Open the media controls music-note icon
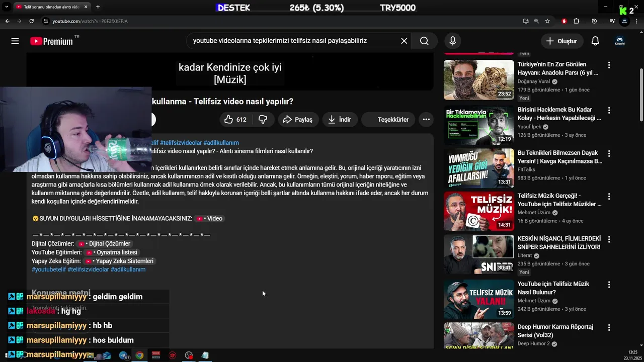 612,21
